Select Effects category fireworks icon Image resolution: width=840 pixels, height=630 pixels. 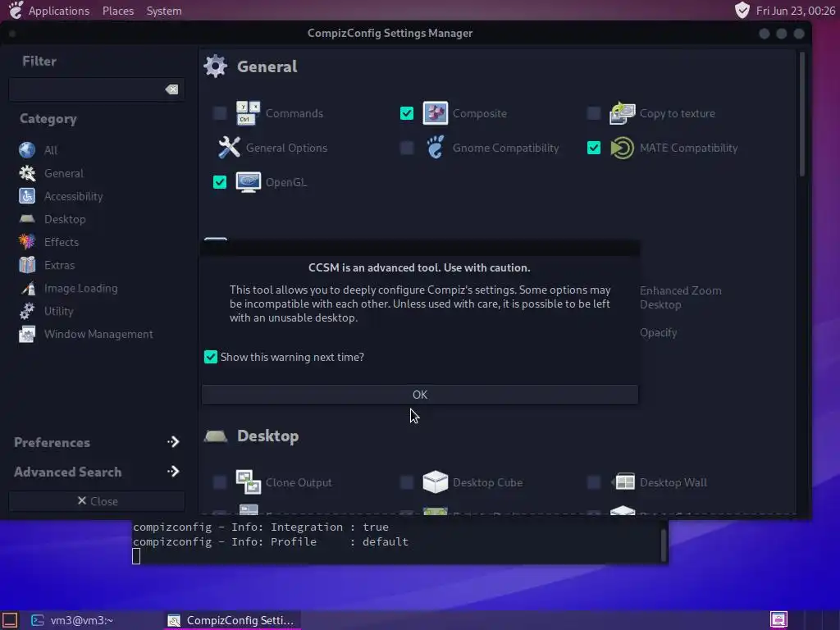coord(27,242)
